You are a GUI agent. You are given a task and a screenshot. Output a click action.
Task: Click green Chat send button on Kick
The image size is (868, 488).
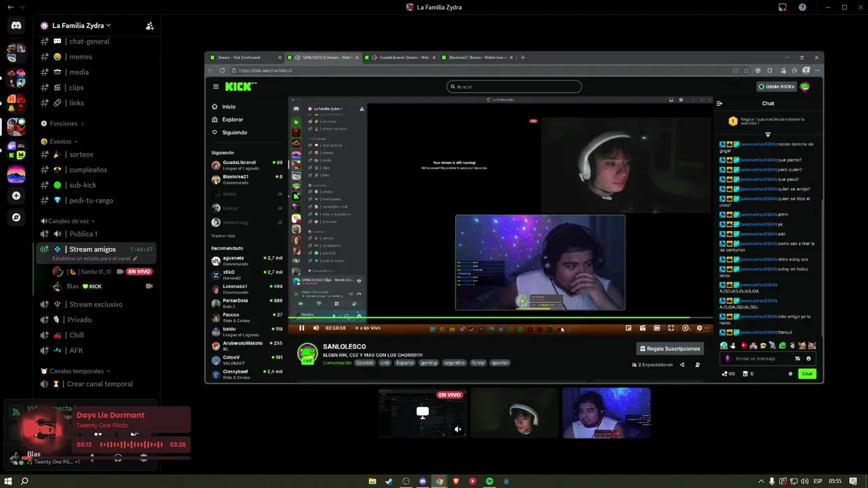tap(807, 373)
